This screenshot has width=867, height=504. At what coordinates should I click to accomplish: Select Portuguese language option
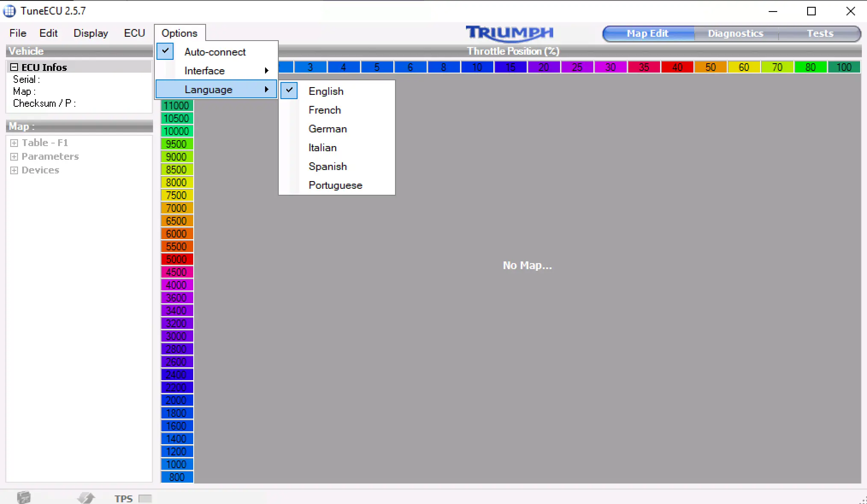tap(335, 185)
